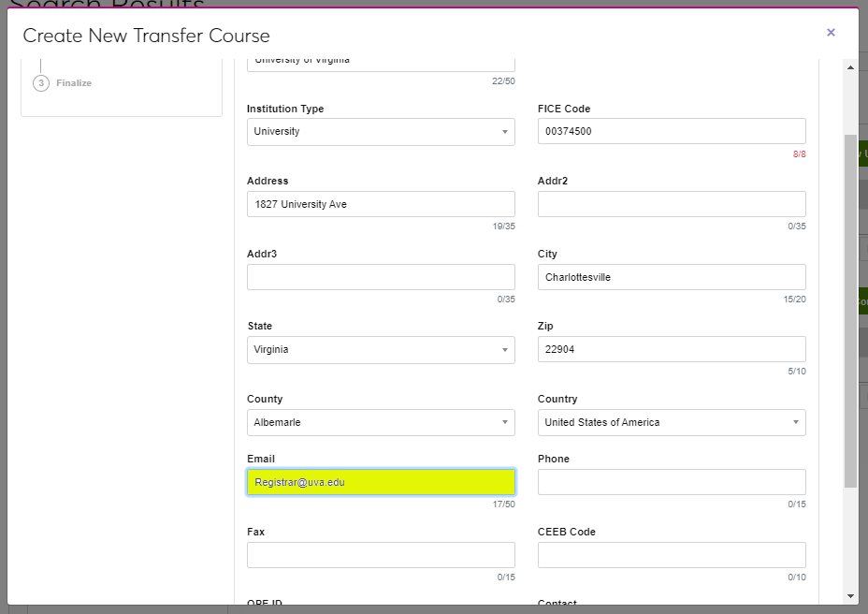Click the scroll down arrow of dialog scrollbar
This screenshot has width=868, height=614.
coord(850,596)
